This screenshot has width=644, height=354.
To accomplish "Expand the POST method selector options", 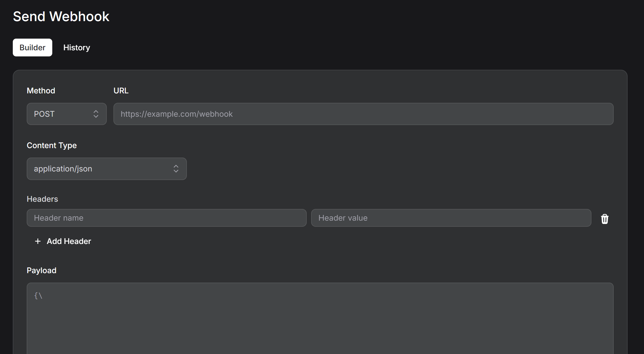I will (66, 114).
